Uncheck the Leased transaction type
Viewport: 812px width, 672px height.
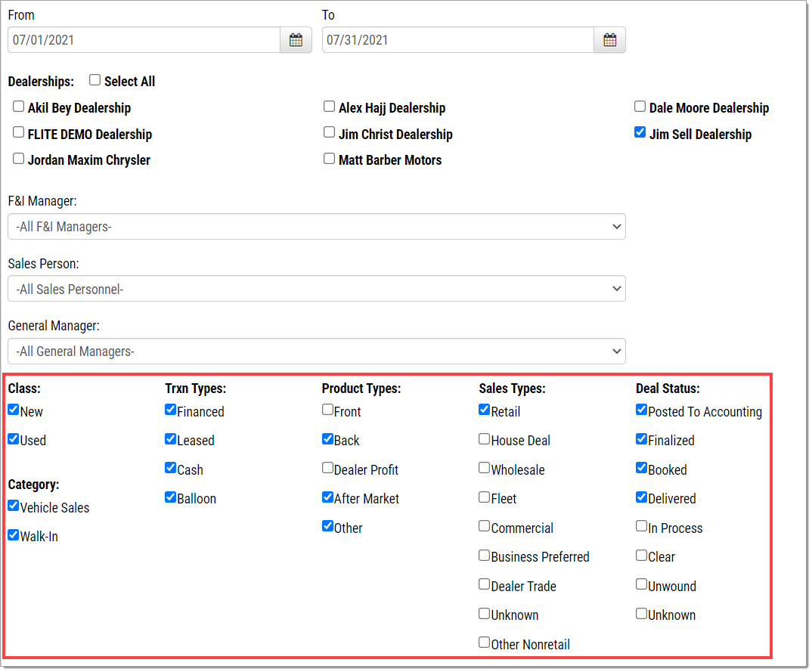coord(170,439)
